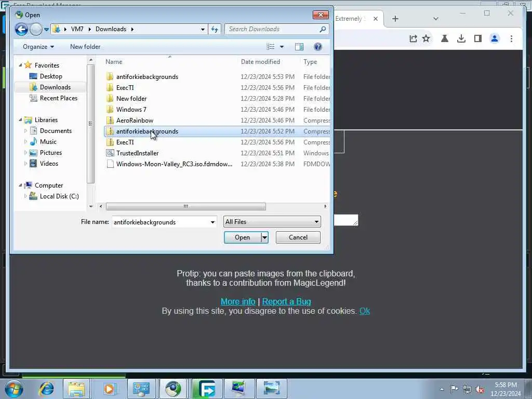
Task: Show the preview pane
Action: [x=299, y=47]
